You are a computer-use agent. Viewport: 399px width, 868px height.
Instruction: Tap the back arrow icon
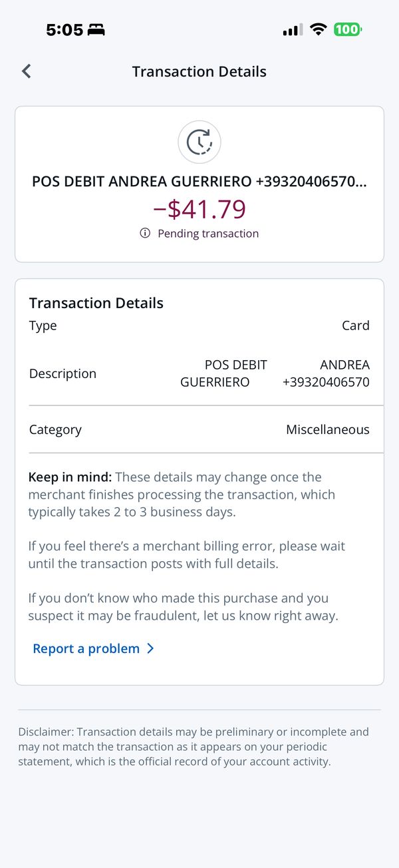[27, 71]
